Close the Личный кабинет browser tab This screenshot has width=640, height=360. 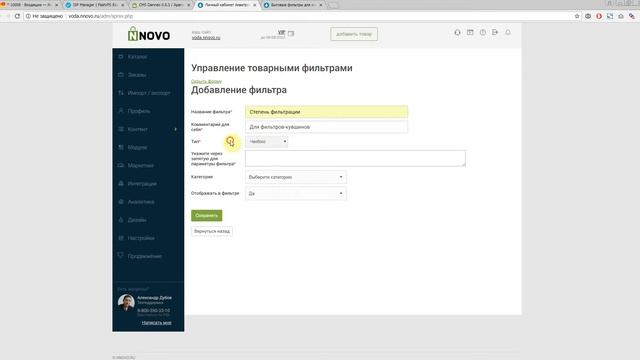pyautogui.click(x=255, y=5)
